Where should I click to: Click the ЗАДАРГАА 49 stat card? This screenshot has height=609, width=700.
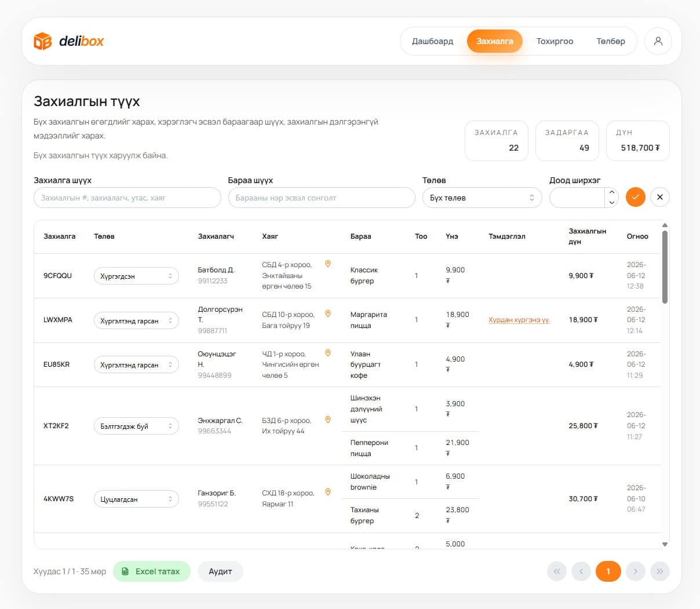567,141
